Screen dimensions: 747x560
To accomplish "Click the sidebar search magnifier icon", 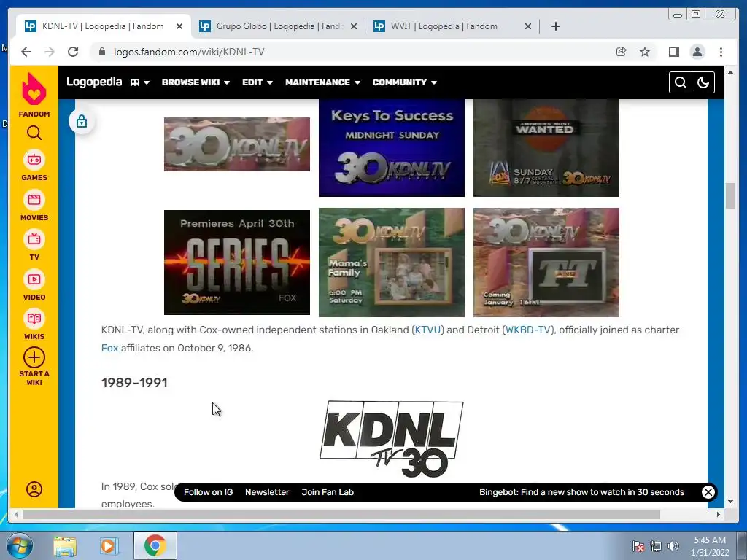I will pos(34,133).
